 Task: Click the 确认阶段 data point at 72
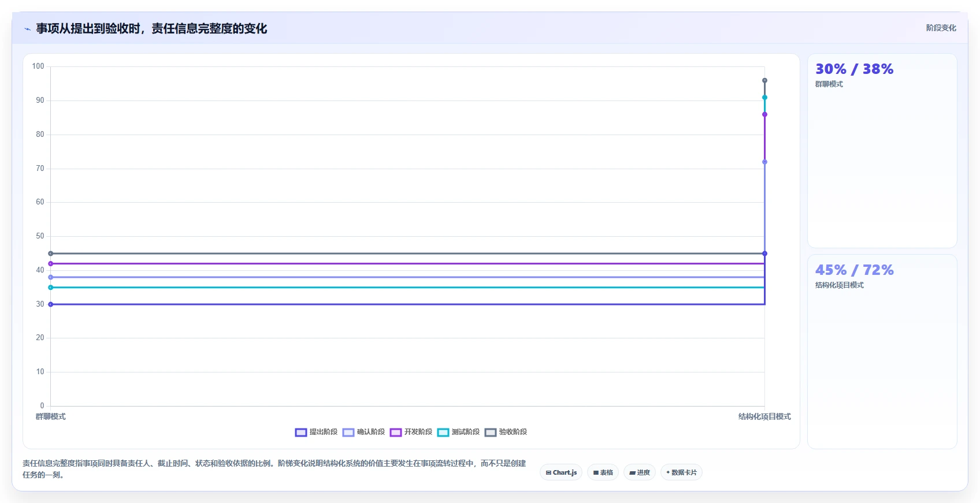click(x=764, y=162)
